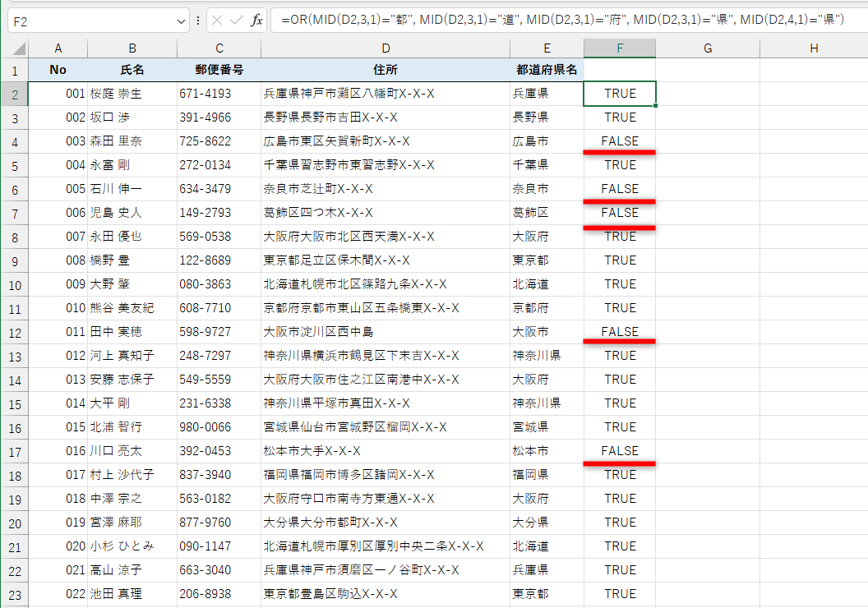Click the header cell 'No'
This screenshot has width=868, height=608.
tap(58, 70)
